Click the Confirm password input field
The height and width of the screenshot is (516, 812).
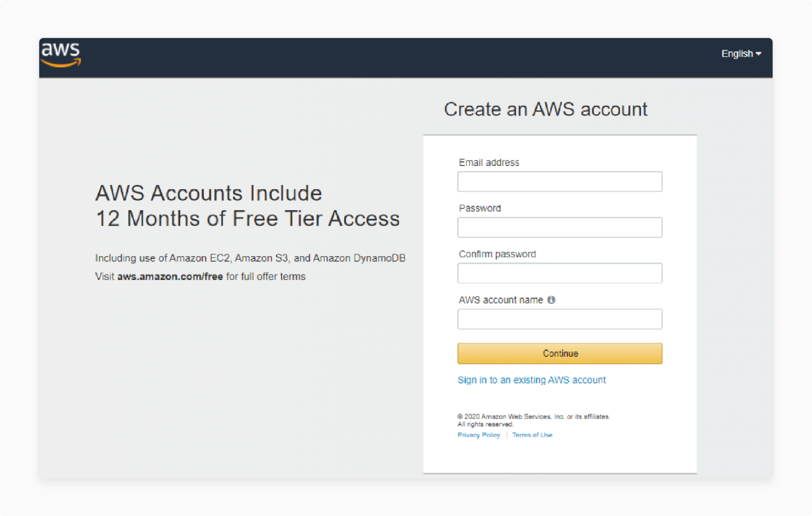coord(559,273)
